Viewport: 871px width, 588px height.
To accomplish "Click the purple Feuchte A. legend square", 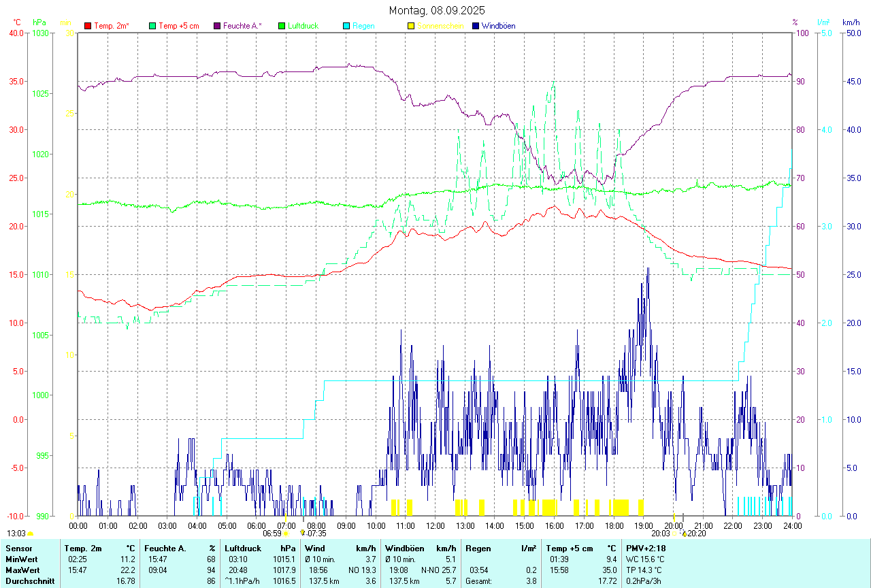I will click(217, 26).
